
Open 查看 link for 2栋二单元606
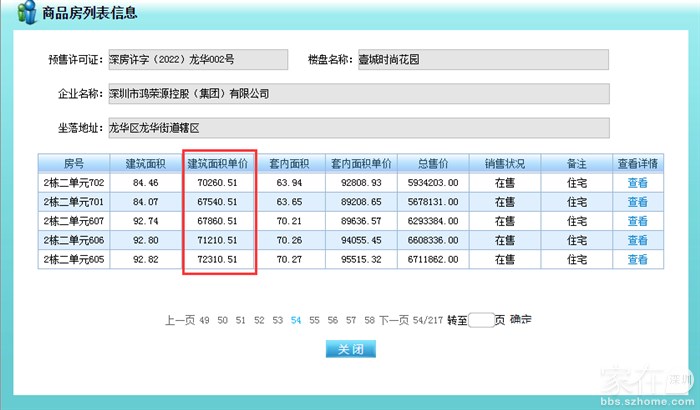point(637,240)
